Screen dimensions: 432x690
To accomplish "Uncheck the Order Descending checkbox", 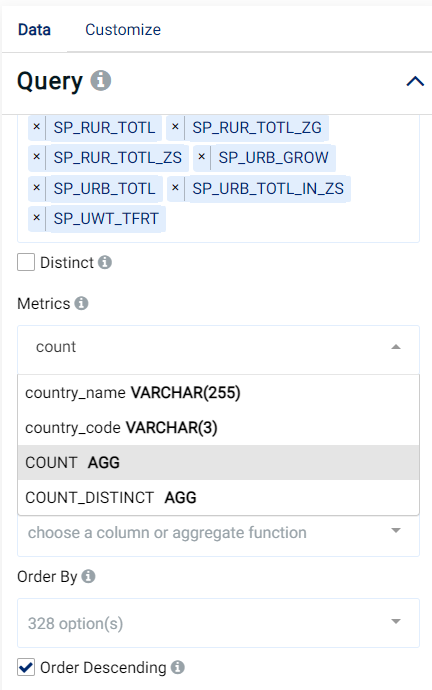I will (x=26, y=667).
